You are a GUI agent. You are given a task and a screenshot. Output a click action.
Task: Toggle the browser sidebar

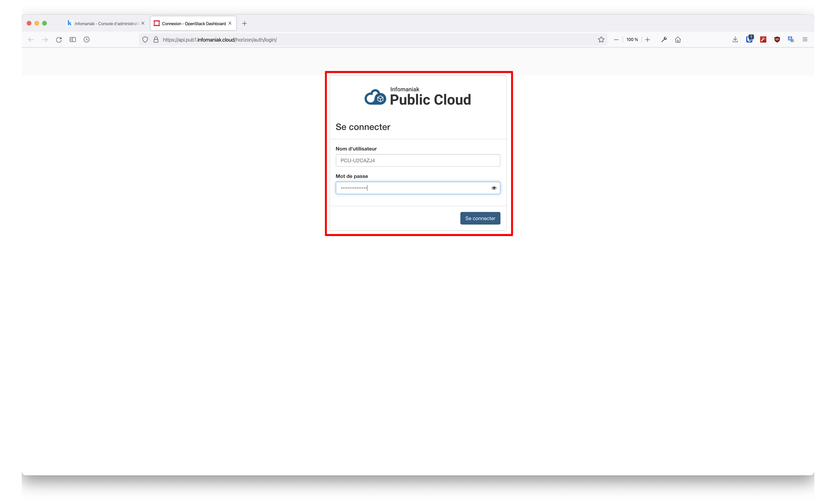pos(73,39)
